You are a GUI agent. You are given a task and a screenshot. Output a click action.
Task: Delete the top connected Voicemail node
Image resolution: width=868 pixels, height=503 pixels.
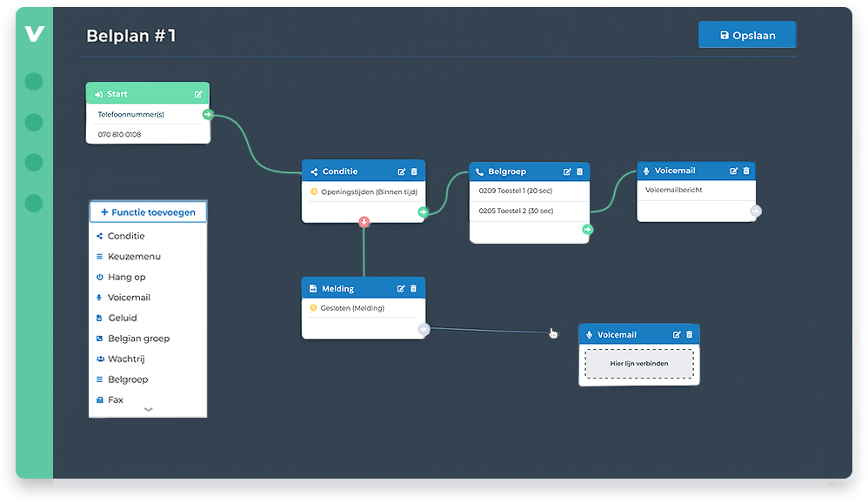coord(745,171)
